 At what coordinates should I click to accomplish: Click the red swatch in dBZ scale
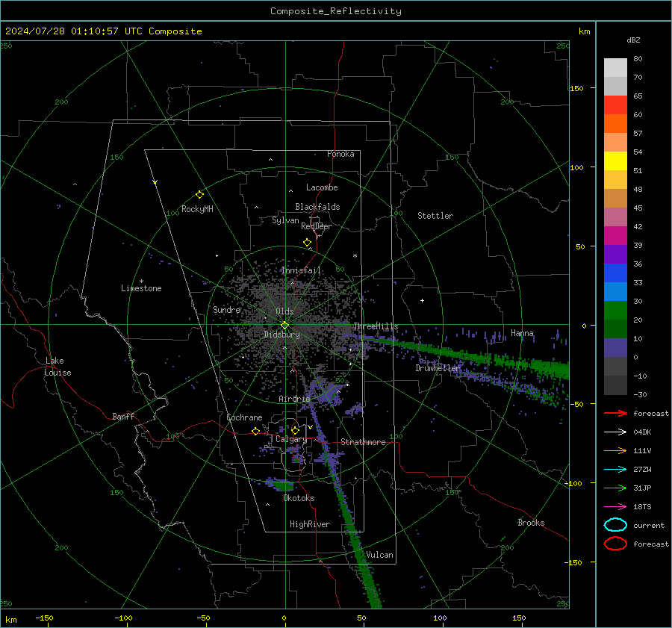pyautogui.click(x=615, y=105)
